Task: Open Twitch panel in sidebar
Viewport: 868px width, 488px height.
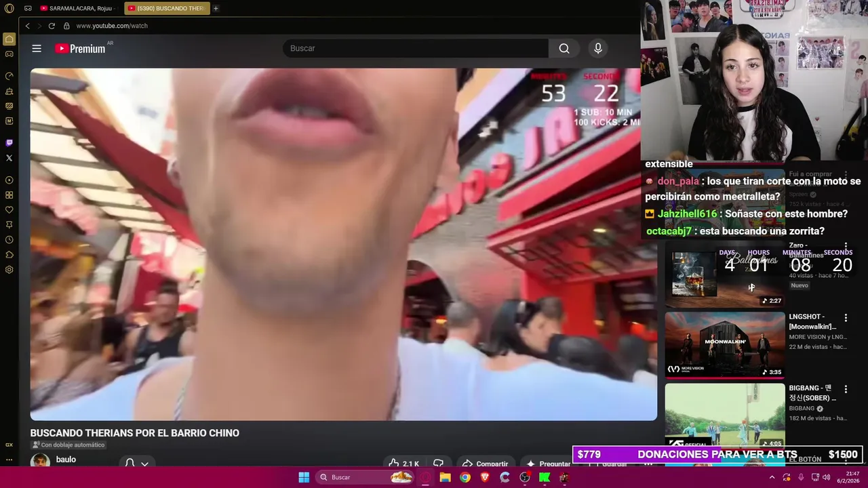Action: point(9,143)
